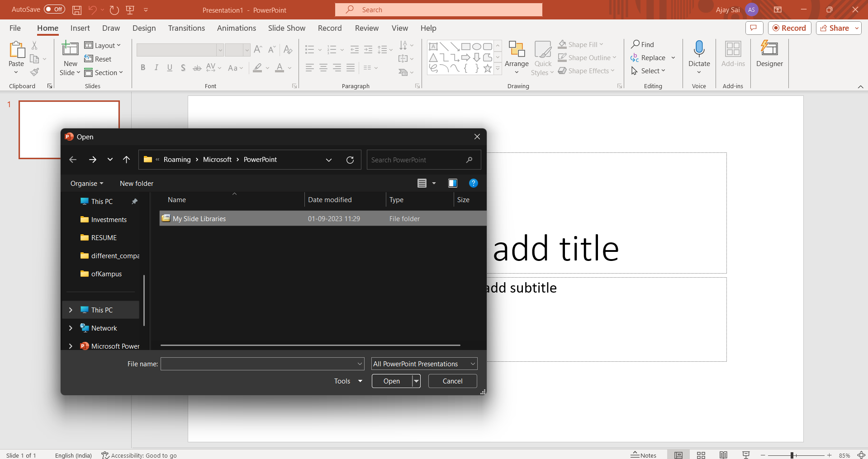The image size is (868, 459).
Task: Toggle the preview pane button
Action: pyautogui.click(x=452, y=183)
